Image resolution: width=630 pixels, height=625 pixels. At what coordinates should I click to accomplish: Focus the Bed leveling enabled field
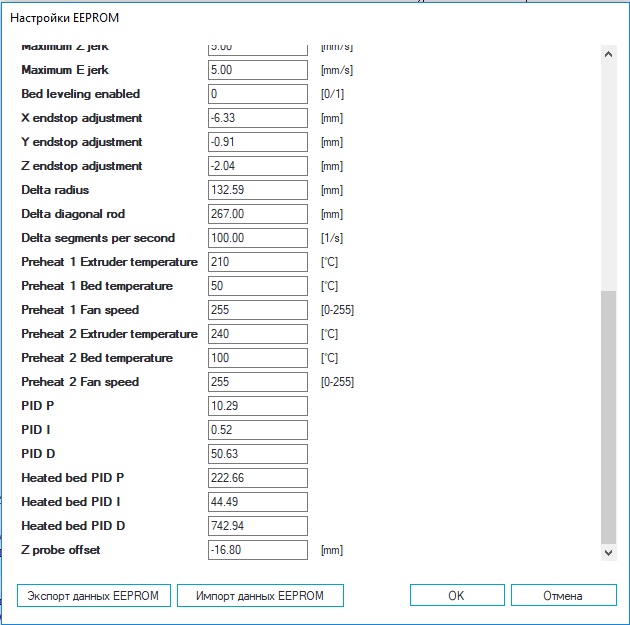[258, 94]
